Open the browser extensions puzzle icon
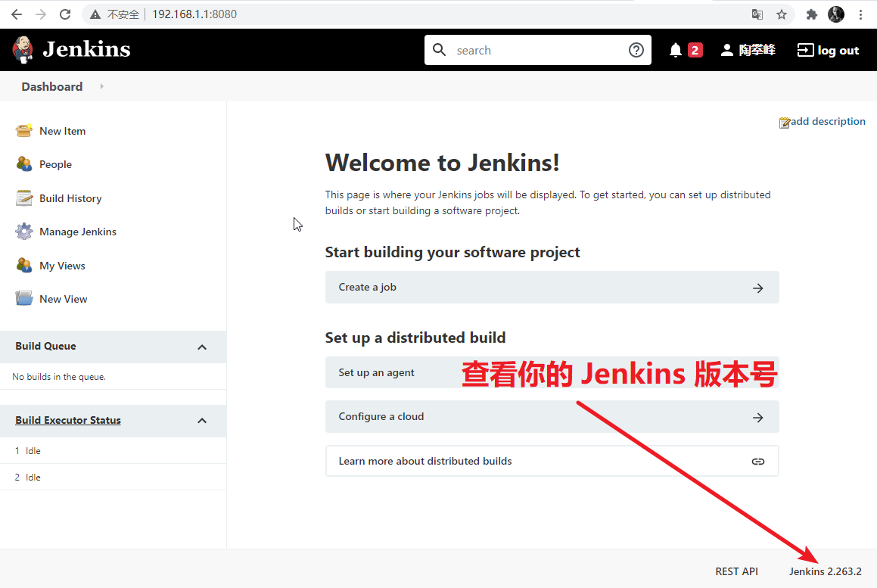The height and width of the screenshot is (588, 877). 812,14
